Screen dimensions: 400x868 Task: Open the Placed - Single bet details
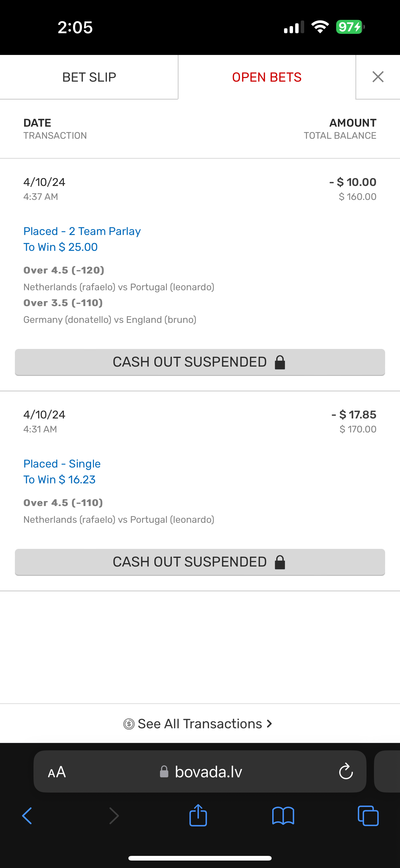point(62,464)
